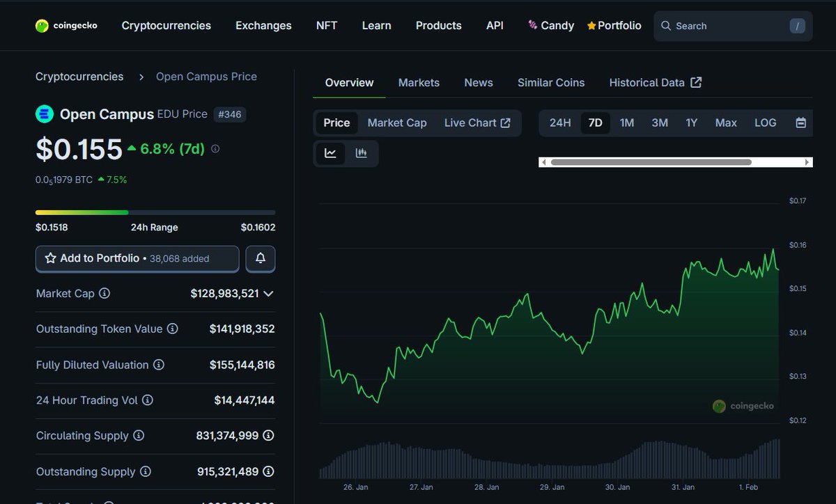Click the horizontal scrollbar thumb above chart

[651, 162]
